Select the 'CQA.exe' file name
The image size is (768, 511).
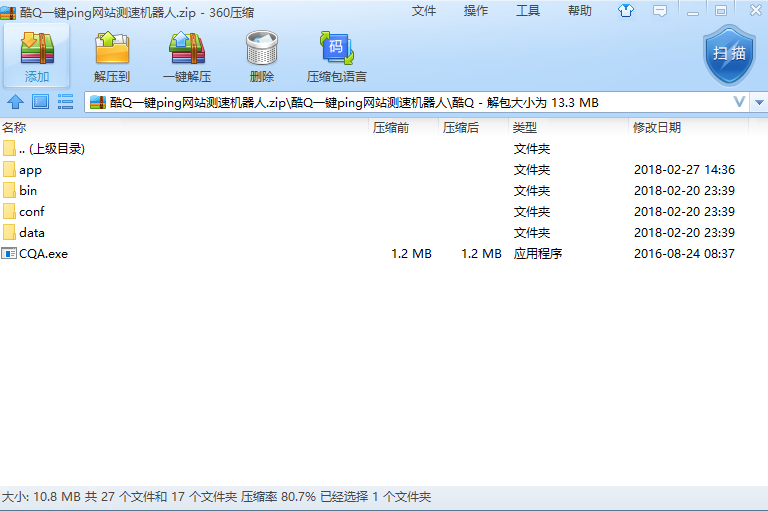point(44,254)
